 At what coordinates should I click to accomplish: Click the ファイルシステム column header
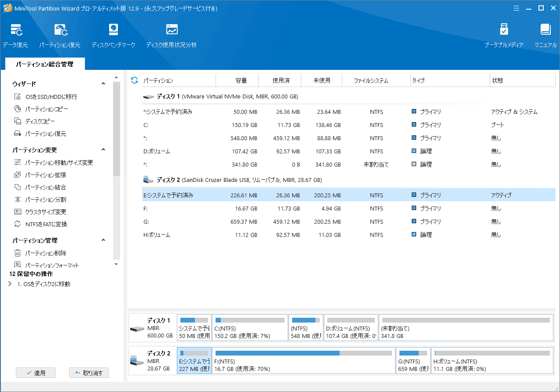tap(371, 80)
